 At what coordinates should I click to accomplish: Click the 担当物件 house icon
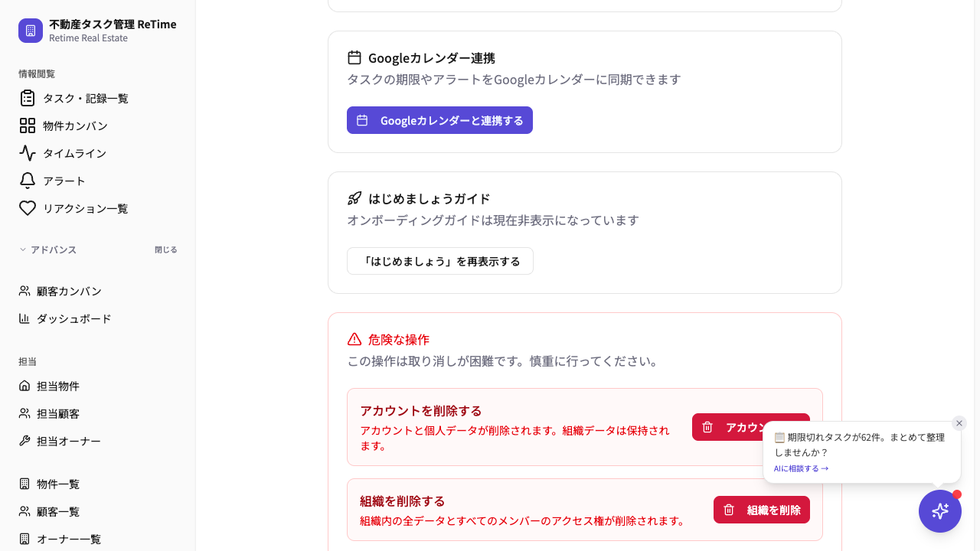click(x=24, y=386)
